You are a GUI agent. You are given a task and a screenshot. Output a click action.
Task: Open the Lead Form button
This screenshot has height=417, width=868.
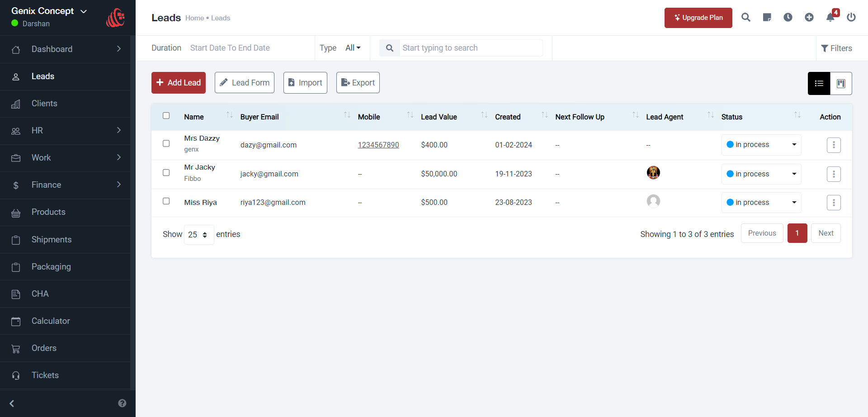[245, 83]
